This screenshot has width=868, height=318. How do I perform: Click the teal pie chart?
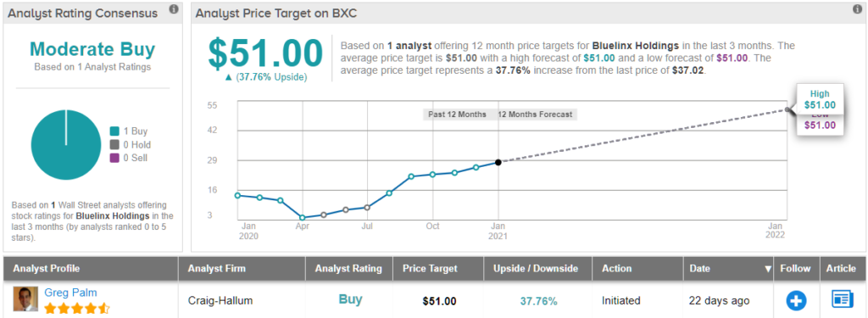[x=66, y=145]
